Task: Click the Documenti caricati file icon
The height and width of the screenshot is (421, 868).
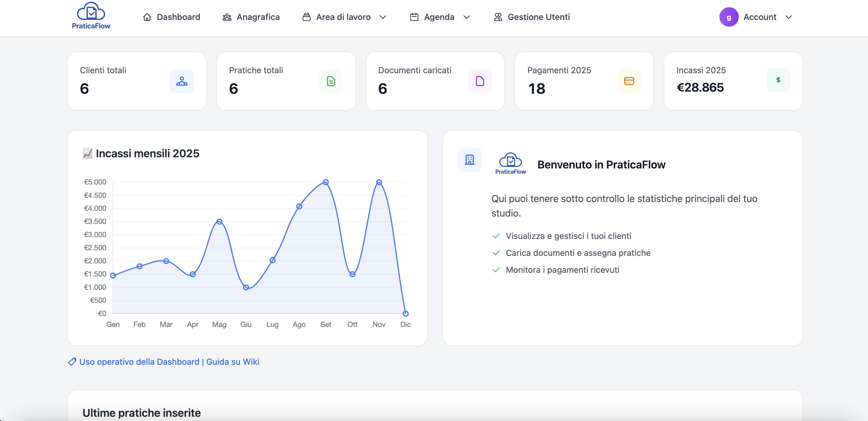Action: pyautogui.click(x=480, y=81)
